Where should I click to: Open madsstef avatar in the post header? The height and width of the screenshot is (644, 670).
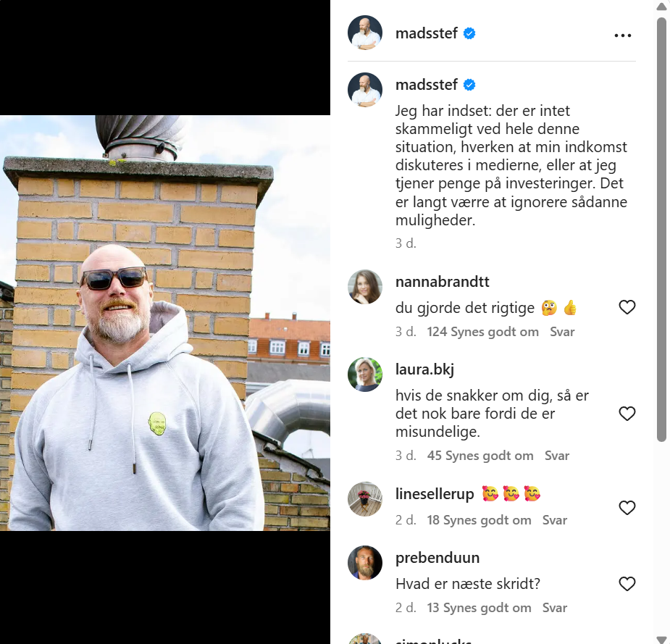365,33
